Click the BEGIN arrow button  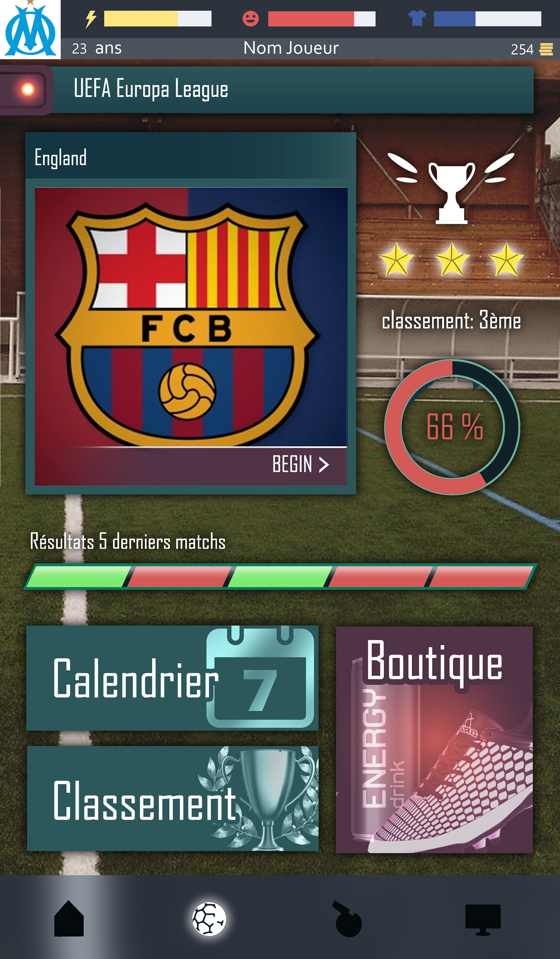point(300,464)
